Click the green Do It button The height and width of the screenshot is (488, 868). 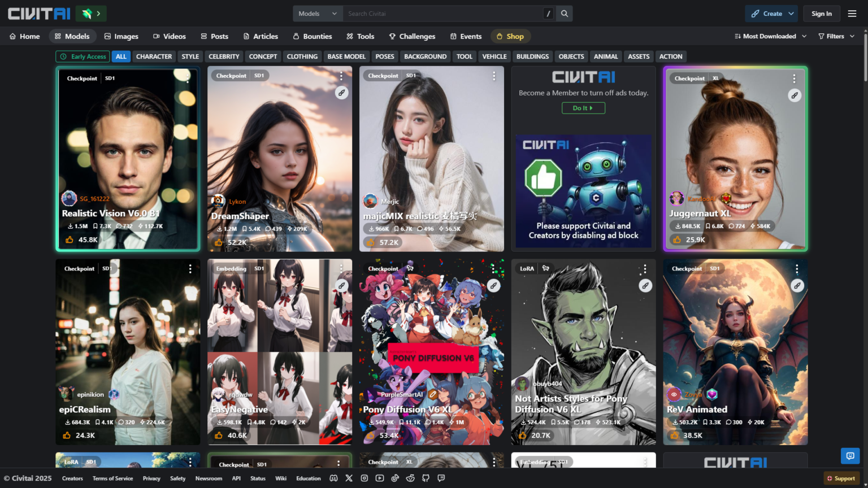(583, 108)
